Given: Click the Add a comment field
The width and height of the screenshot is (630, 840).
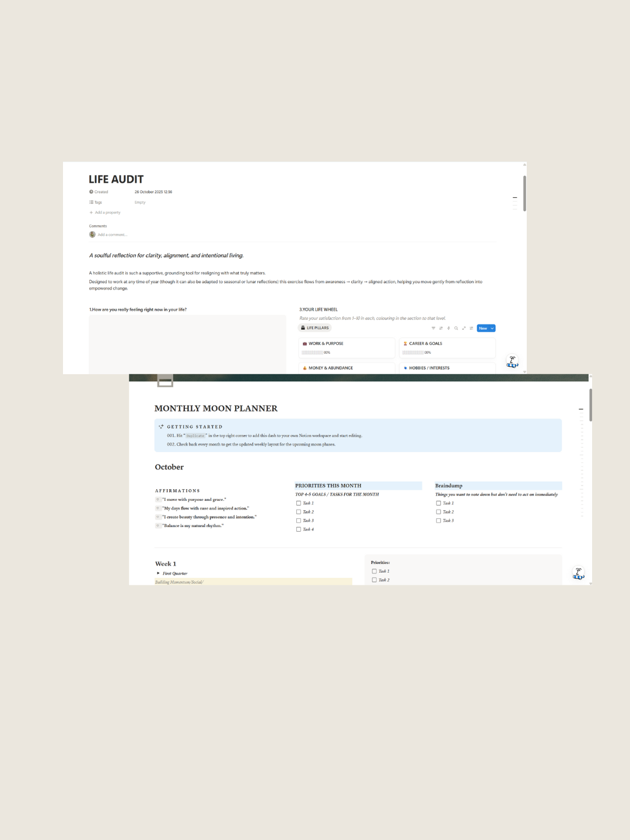Looking at the screenshot, I should click(112, 235).
